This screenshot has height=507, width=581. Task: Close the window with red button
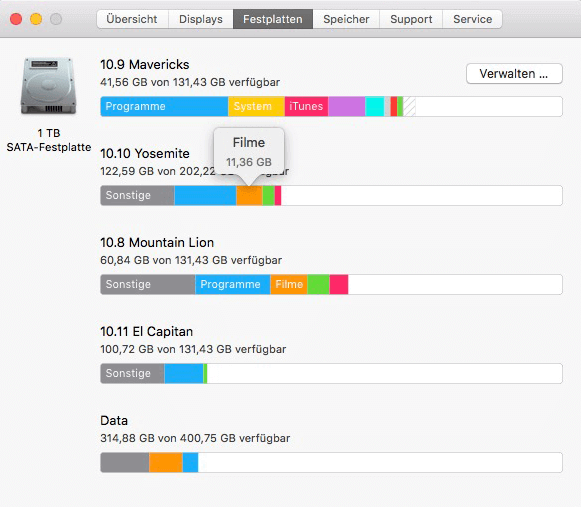click(16, 19)
